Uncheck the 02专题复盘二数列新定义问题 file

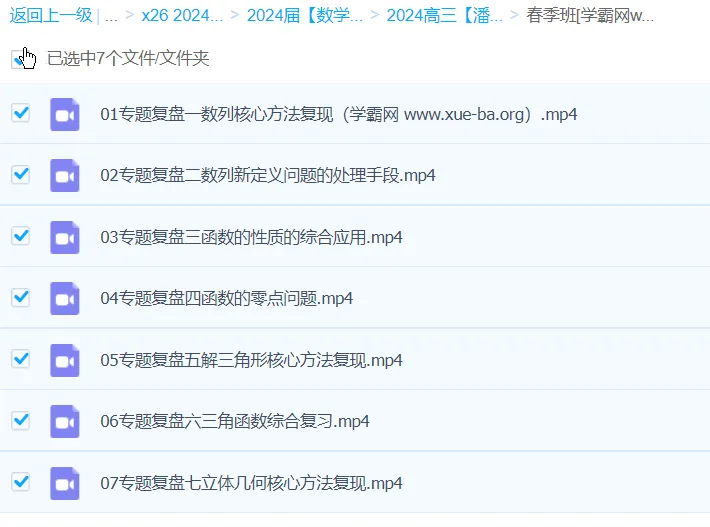pos(20,174)
